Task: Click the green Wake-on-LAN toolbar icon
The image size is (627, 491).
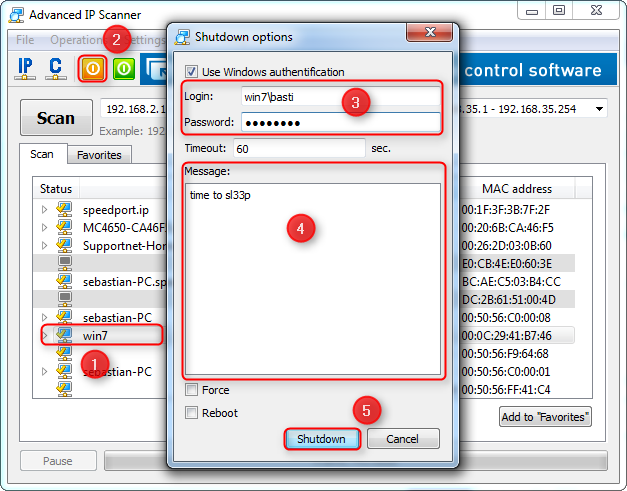Action: [x=124, y=69]
